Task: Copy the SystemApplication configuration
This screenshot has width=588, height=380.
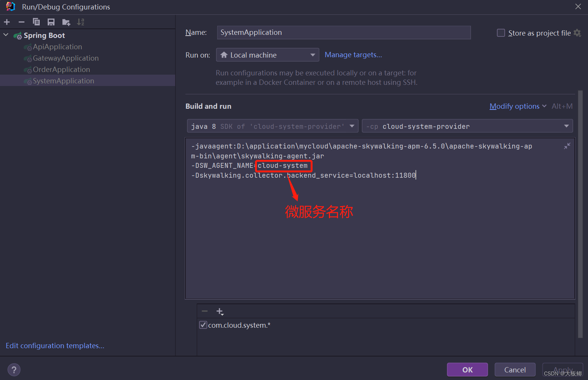Action: point(36,22)
